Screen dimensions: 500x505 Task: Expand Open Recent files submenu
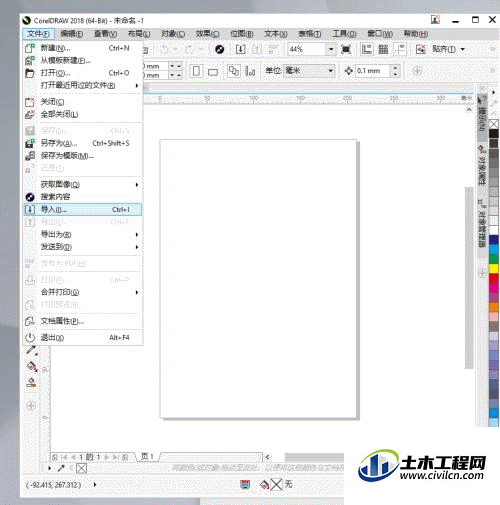[x=83, y=85]
